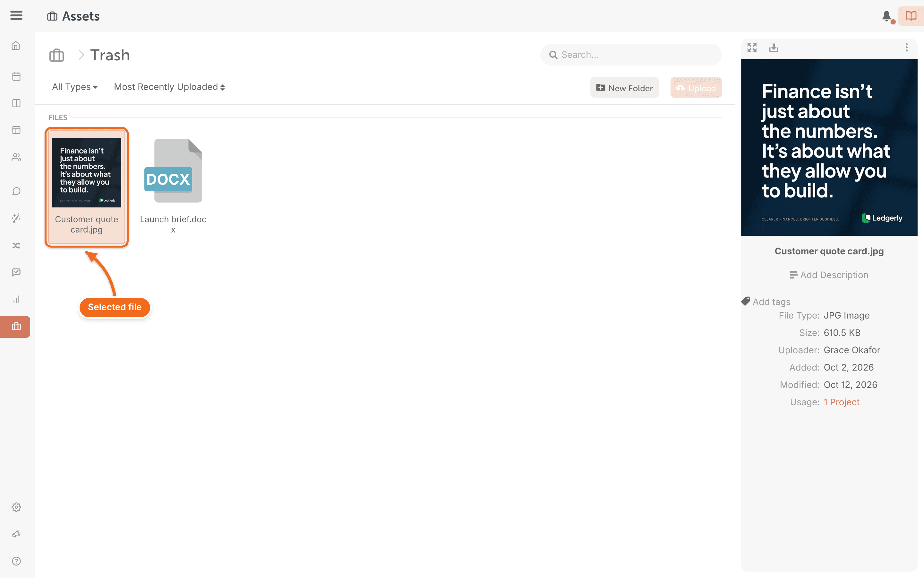Click the Grace Okafor uploader value

pos(852,350)
